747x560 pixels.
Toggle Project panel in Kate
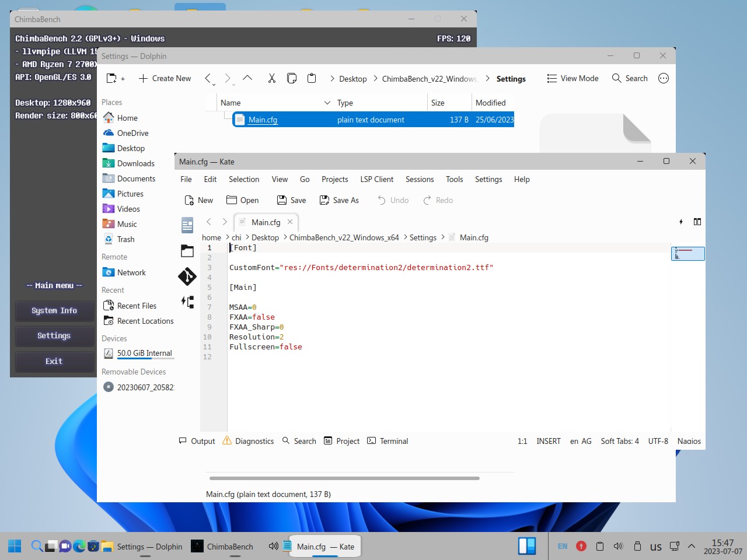(x=341, y=441)
